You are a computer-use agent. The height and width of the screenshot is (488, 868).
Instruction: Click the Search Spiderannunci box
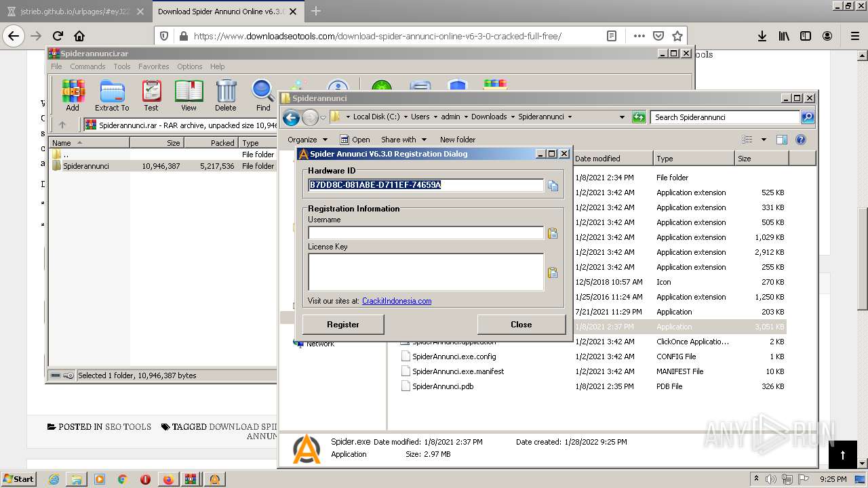(726, 117)
